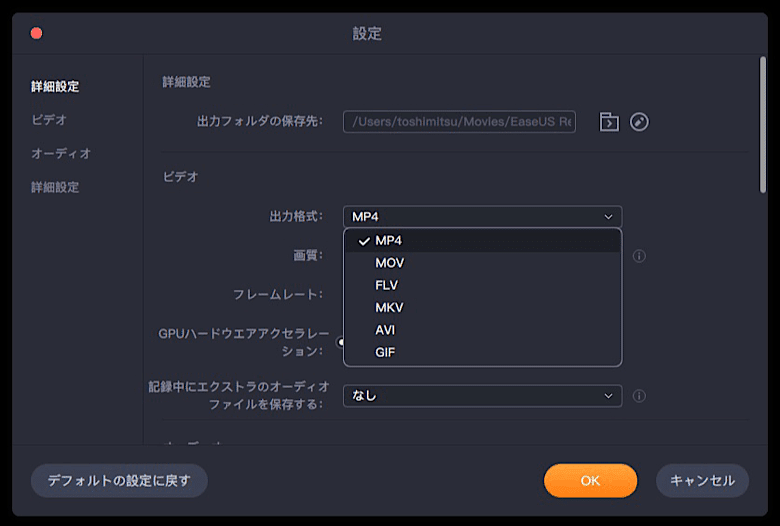
Task: Collapse the 出力格式 MP4 dropdown
Action: [483, 216]
